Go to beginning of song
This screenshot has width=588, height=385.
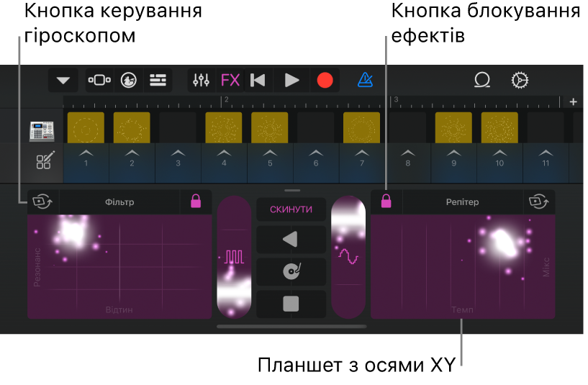coord(258,80)
